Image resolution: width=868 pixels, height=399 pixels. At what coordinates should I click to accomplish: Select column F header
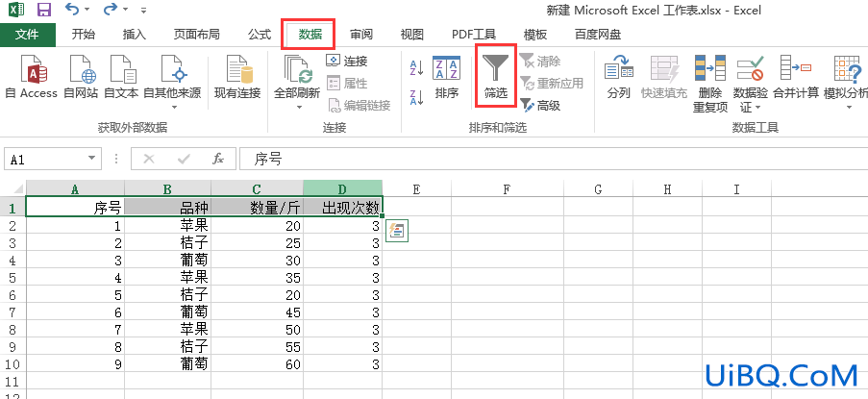click(508, 188)
